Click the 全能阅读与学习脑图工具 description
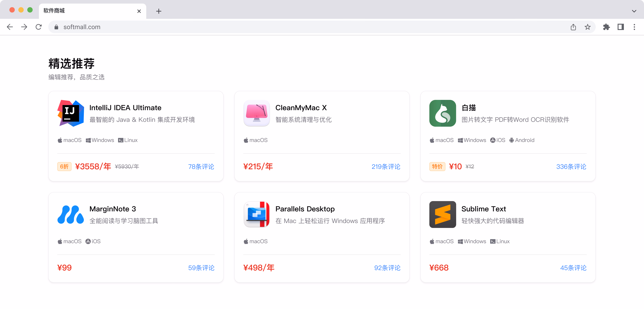Image resolution: width=644 pixels, height=309 pixels. [x=123, y=221]
